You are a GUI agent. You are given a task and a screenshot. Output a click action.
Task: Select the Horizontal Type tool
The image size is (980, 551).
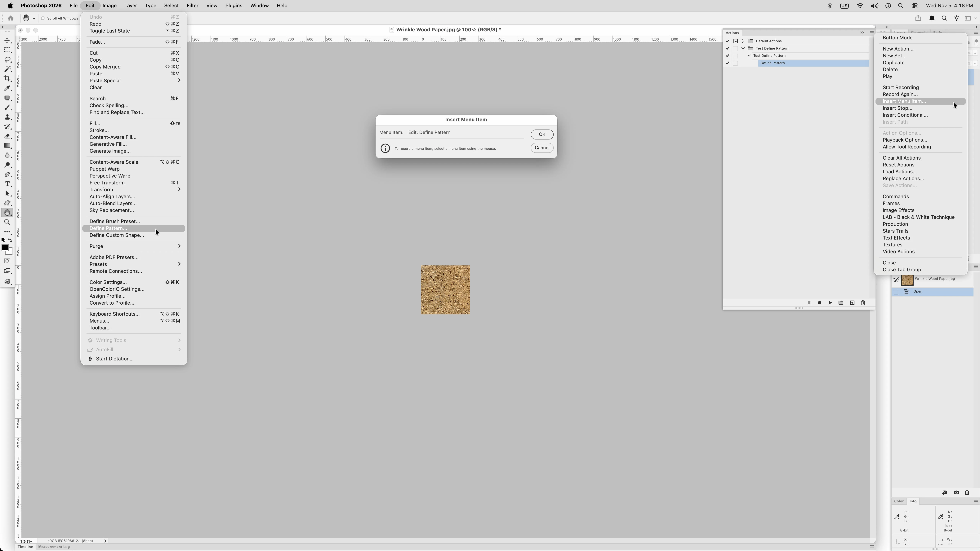click(7, 184)
